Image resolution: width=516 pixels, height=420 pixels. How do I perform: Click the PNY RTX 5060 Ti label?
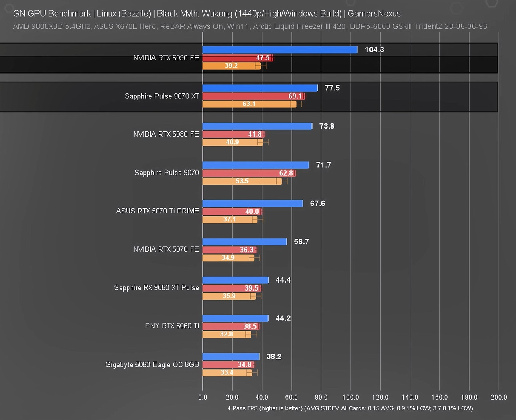pos(172,326)
